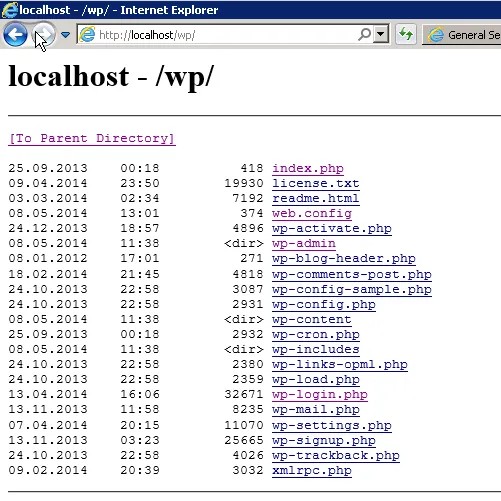The image size is (501, 501).
Task: Open the wp-config.php link
Action: pyautogui.click(x=324, y=304)
